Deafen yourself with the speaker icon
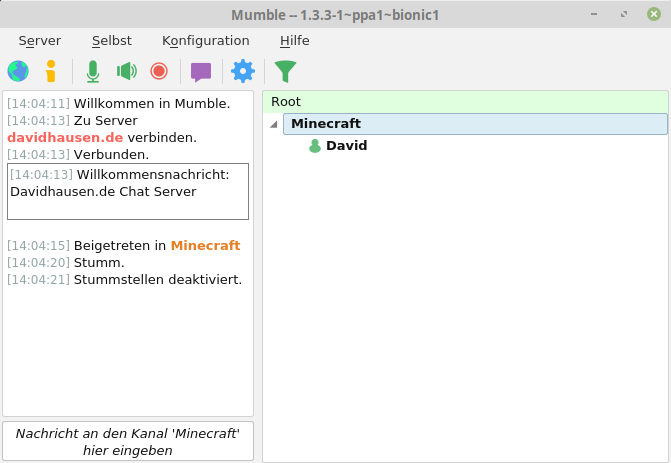 (x=127, y=71)
